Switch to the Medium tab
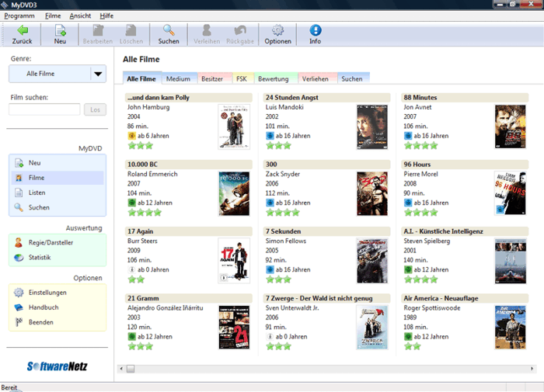 178,78
